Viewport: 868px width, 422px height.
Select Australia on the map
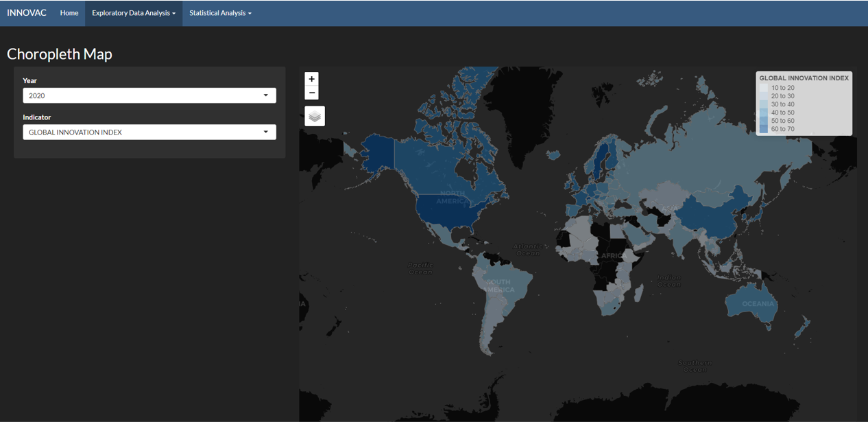click(x=754, y=305)
